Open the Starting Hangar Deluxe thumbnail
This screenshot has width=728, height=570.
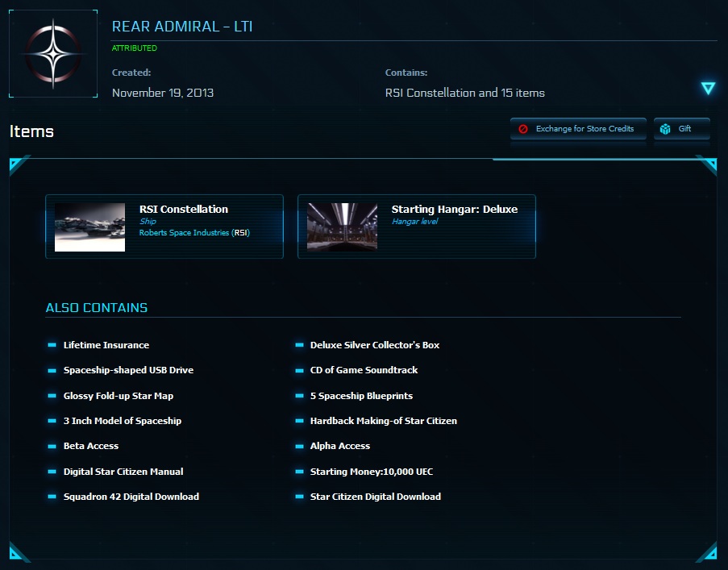coord(342,227)
